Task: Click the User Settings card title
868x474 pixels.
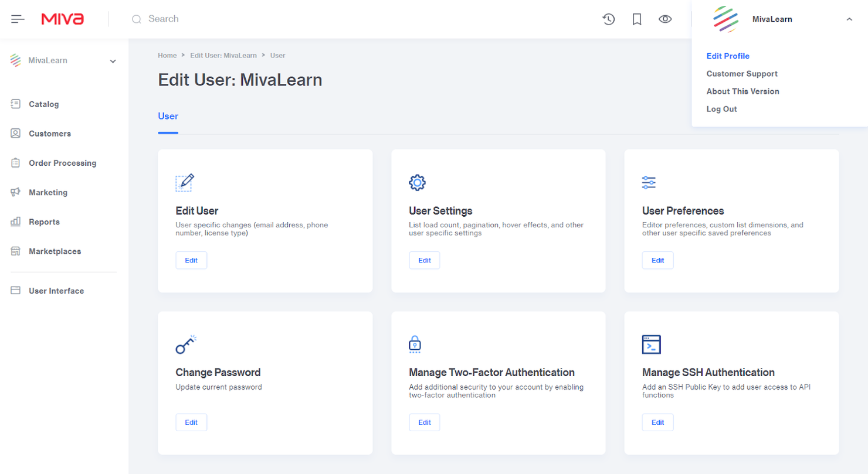Action: tap(440, 211)
